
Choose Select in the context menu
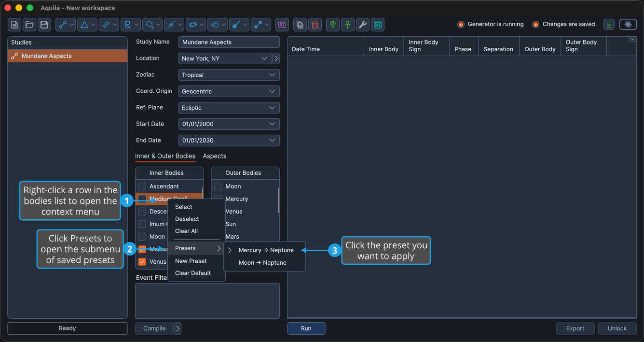[x=196, y=207]
